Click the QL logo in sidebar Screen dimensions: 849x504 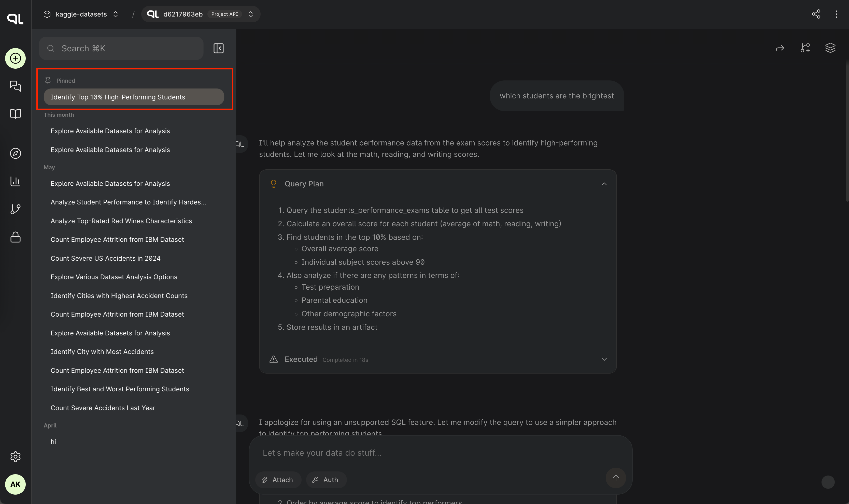click(x=15, y=19)
